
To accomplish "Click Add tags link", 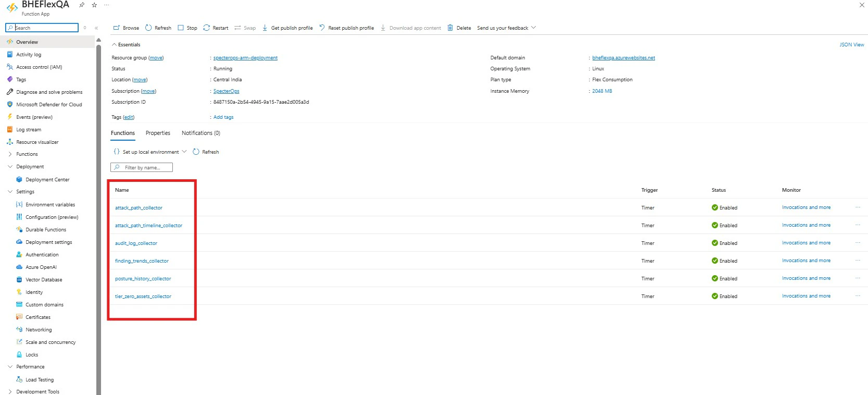I will click(223, 117).
